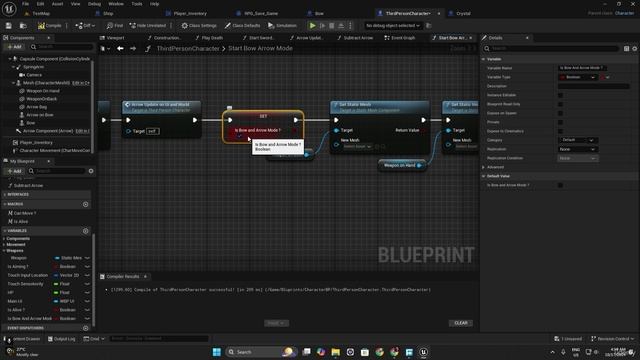Navigate back in graph history

(120, 49)
